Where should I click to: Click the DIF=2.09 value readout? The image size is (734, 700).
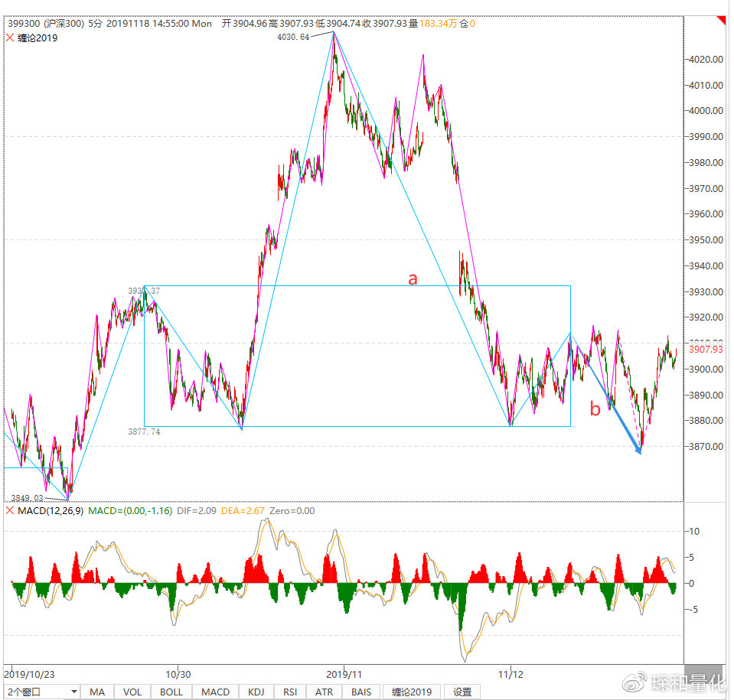[197, 510]
